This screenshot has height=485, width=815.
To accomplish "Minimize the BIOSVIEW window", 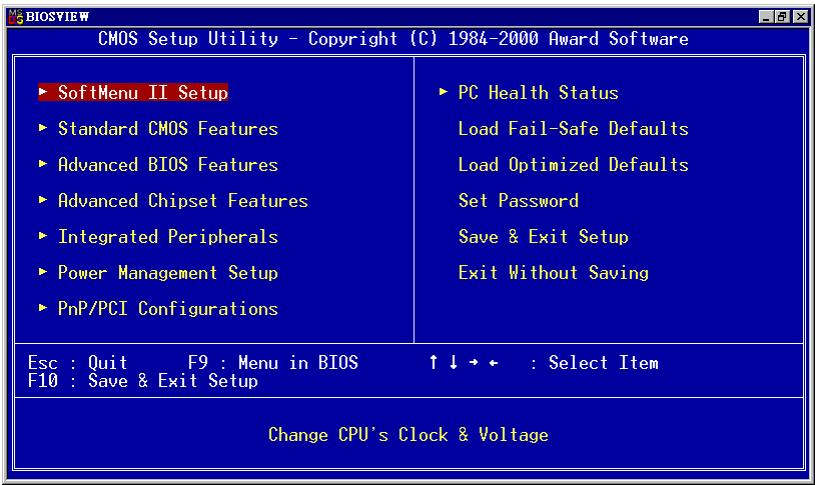I will tap(766, 17).
